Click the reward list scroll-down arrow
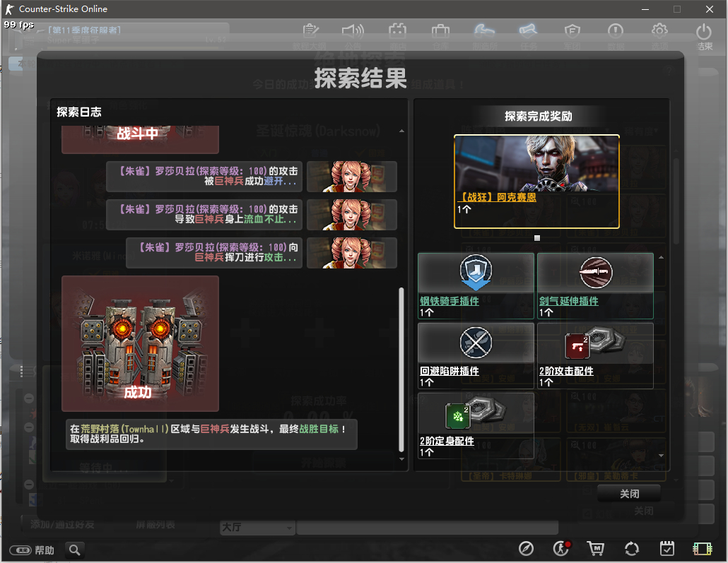728x563 pixels. [x=661, y=456]
